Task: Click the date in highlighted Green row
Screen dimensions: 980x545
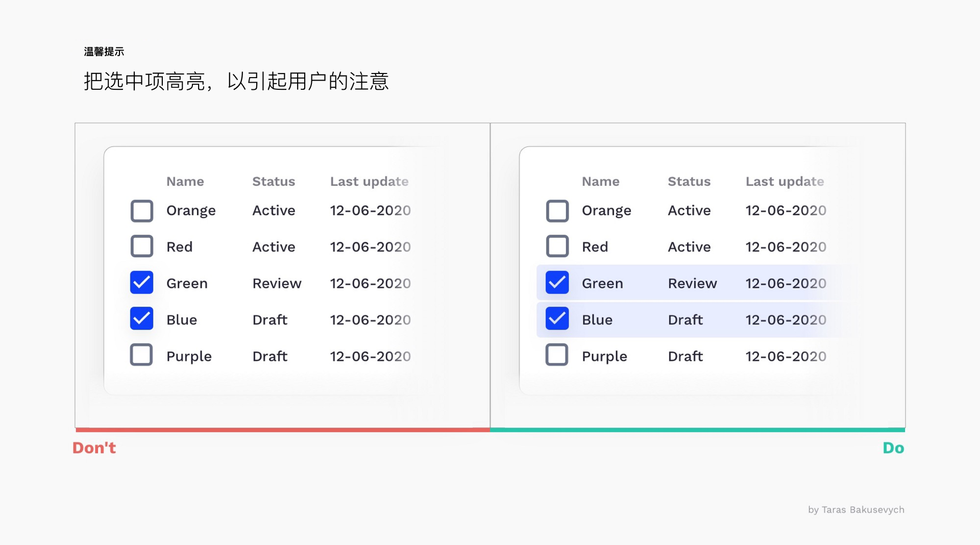Action: point(786,283)
